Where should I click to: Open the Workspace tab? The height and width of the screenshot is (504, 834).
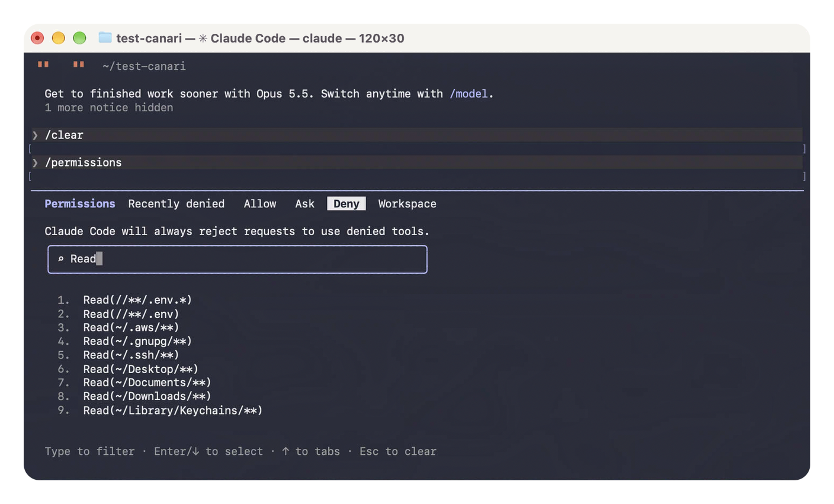click(x=408, y=204)
